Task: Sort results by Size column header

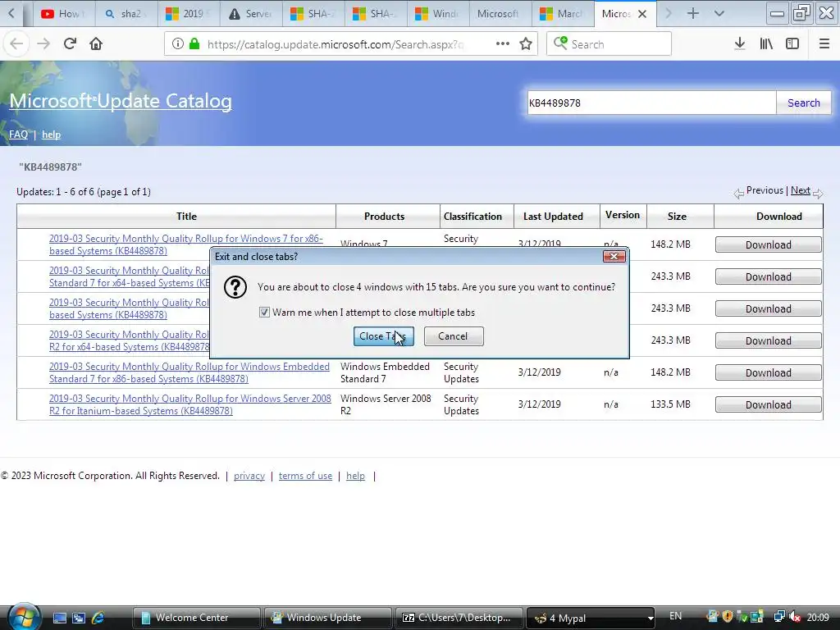Action: pos(677,217)
